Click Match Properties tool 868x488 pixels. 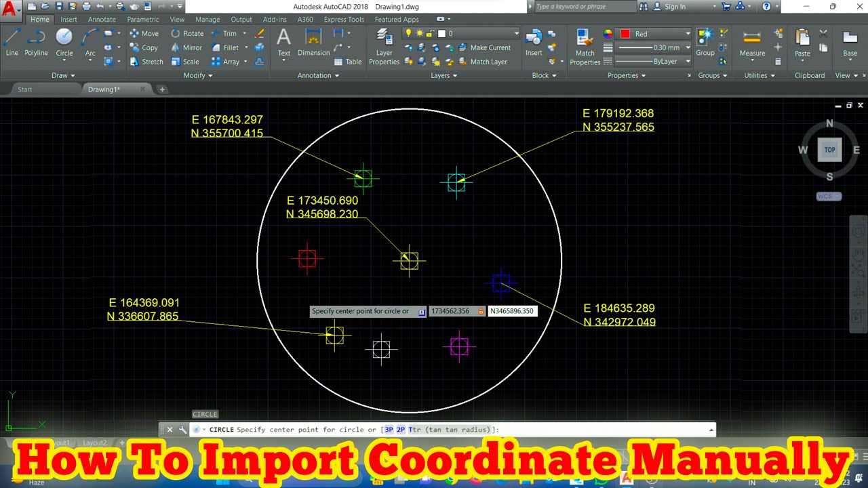pos(585,46)
